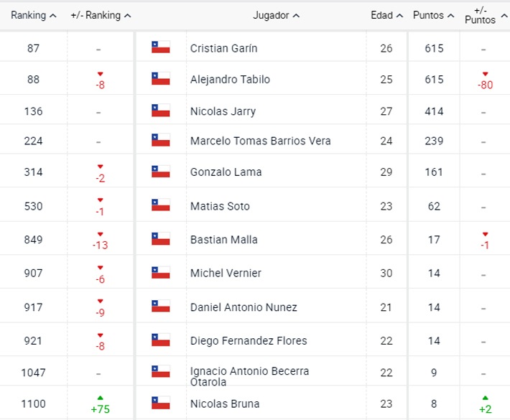Sort players by the Jugador column

click(x=276, y=15)
